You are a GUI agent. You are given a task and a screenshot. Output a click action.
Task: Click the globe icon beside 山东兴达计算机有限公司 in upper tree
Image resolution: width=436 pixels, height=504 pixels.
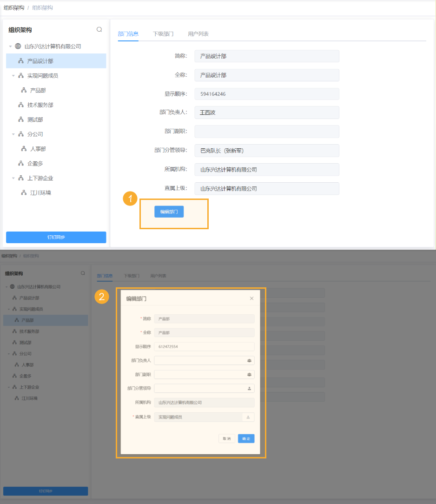pyautogui.click(x=18, y=46)
